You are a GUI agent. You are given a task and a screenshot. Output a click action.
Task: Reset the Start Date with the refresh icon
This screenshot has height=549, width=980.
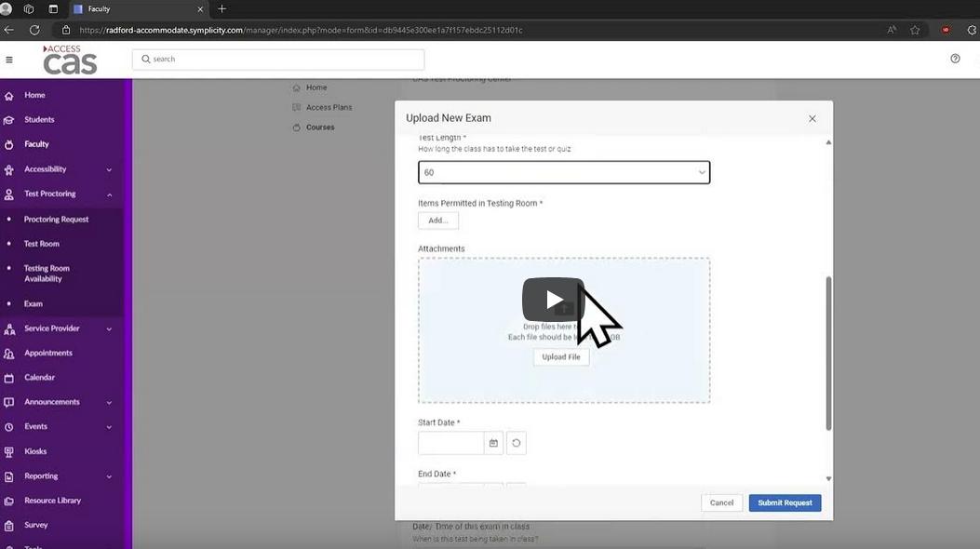pos(517,443)
